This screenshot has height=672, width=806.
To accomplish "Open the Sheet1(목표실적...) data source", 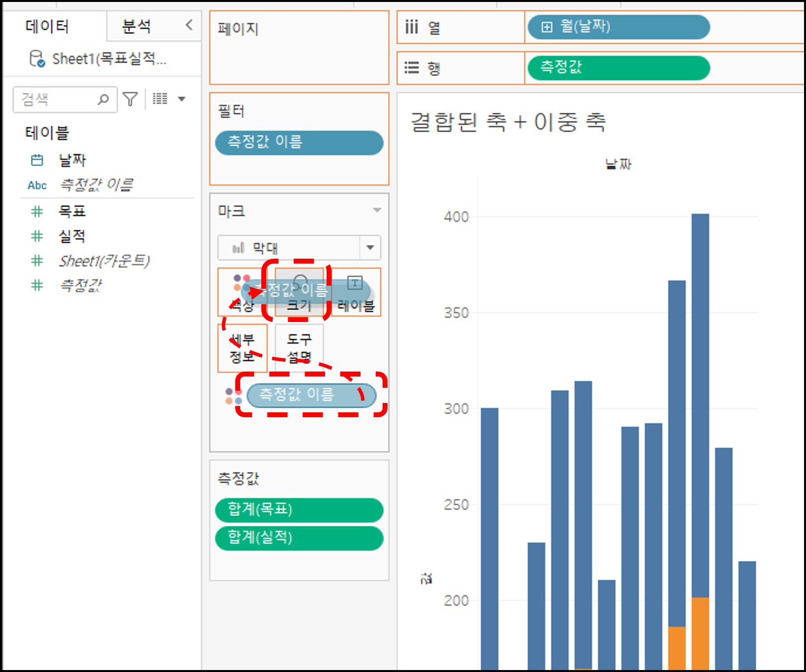I will pos(109,59).
